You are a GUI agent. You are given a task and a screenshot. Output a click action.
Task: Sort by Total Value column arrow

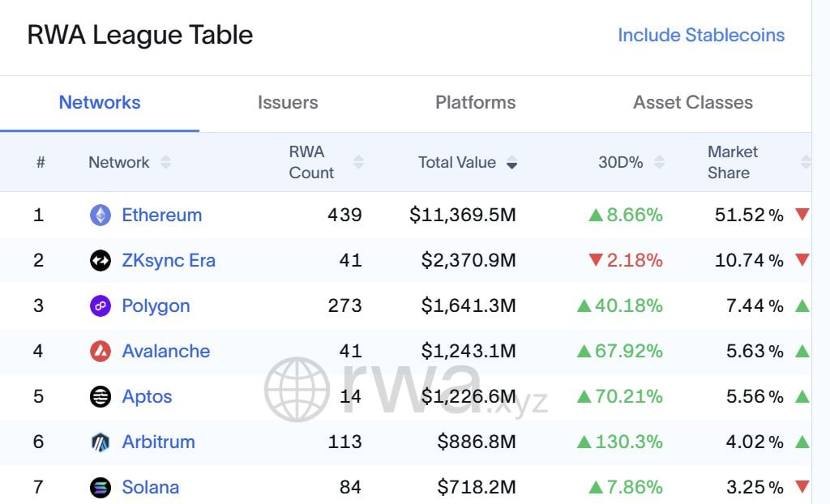(x=511, y=163)
